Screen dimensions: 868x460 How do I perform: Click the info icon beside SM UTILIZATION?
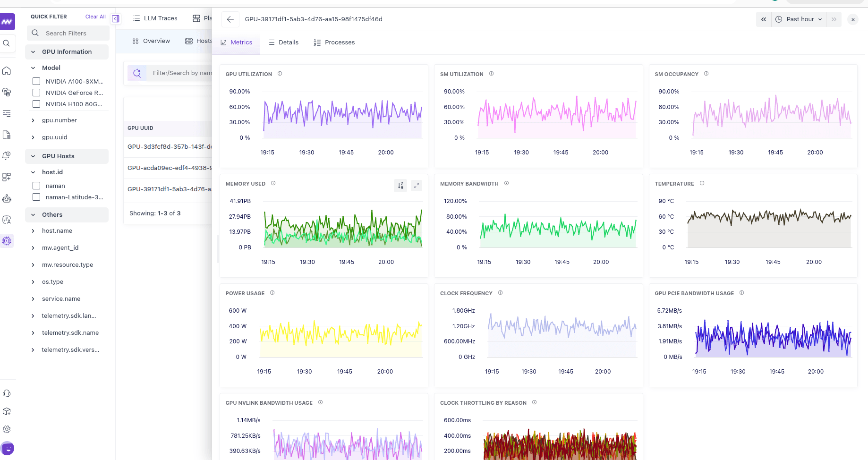491,74
